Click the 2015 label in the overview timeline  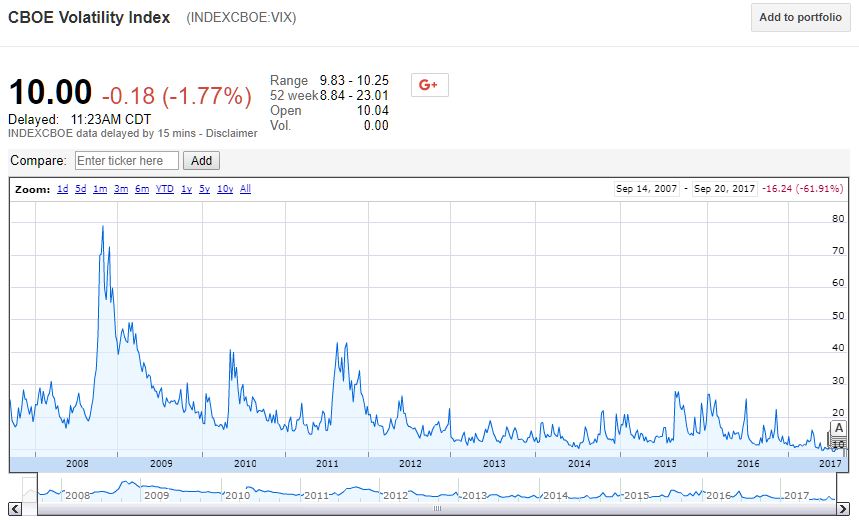[637, 495]
